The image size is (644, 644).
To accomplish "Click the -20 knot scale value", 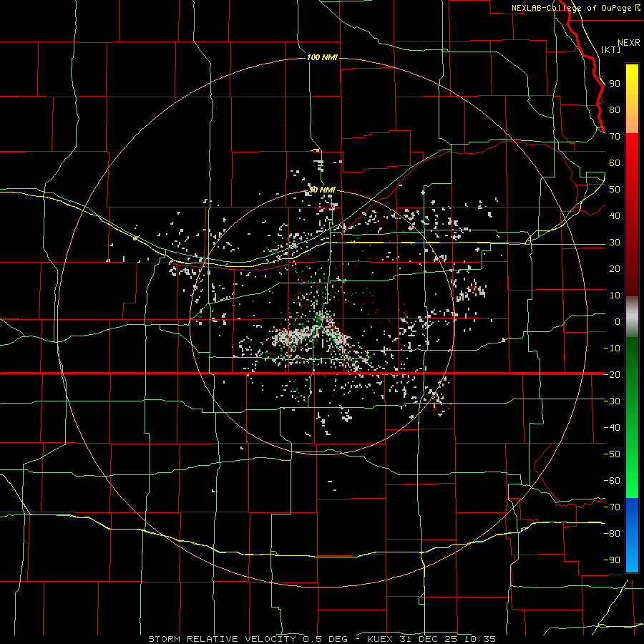I will (x=612, y=375).
